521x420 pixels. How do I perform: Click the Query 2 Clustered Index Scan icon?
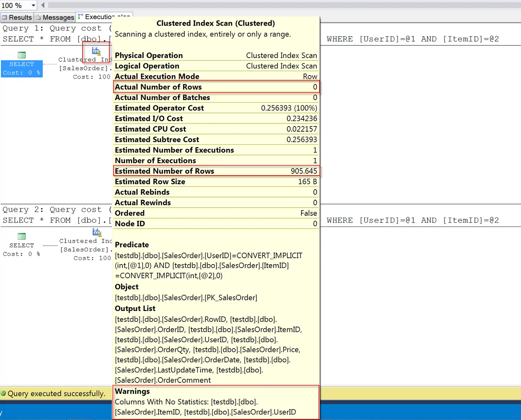coord(97,232)
